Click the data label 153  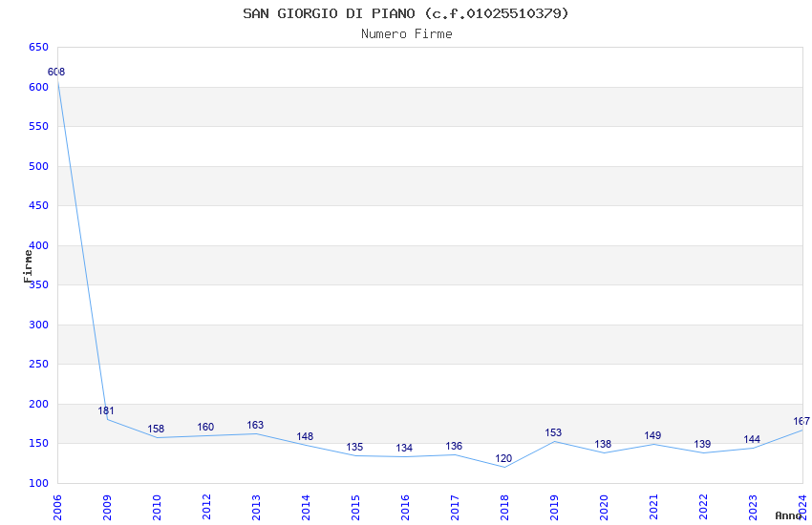click(553, 432)
